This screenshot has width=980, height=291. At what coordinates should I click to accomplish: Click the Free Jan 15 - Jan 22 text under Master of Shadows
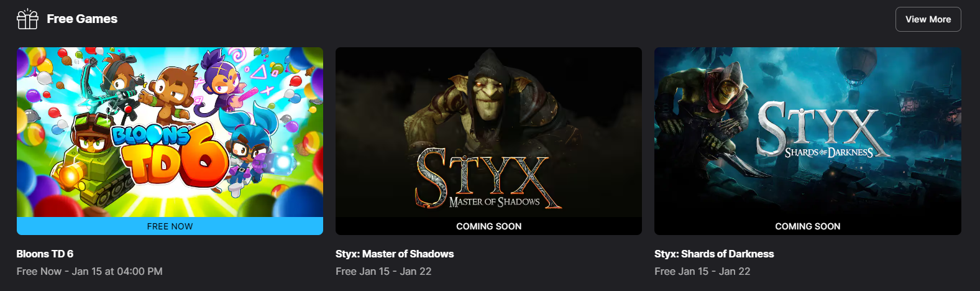click(383, 271)
